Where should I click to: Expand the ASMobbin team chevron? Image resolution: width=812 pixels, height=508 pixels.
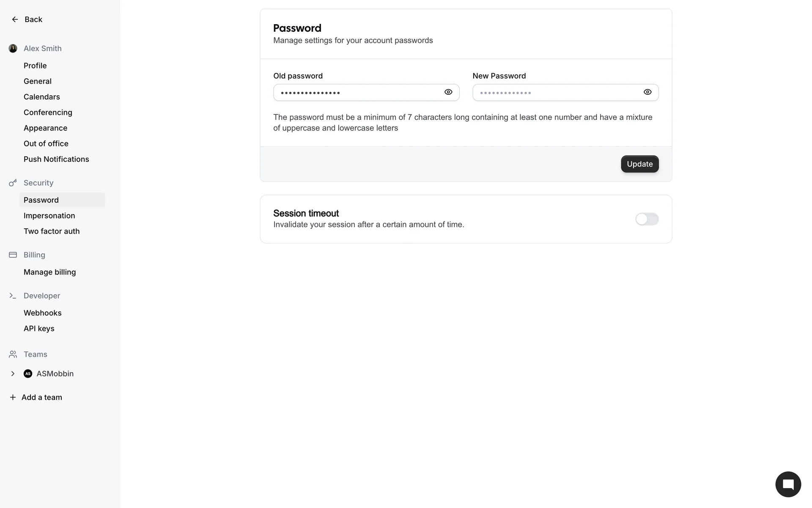tap(13, 374)
